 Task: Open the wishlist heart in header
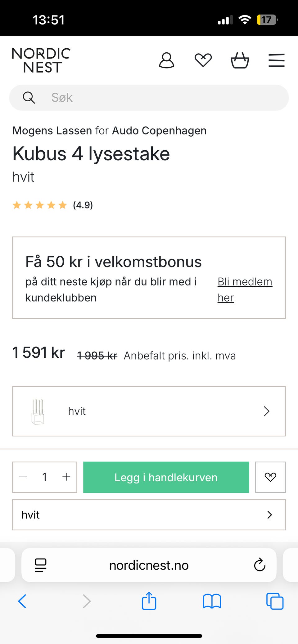click(x=203, y=60)
